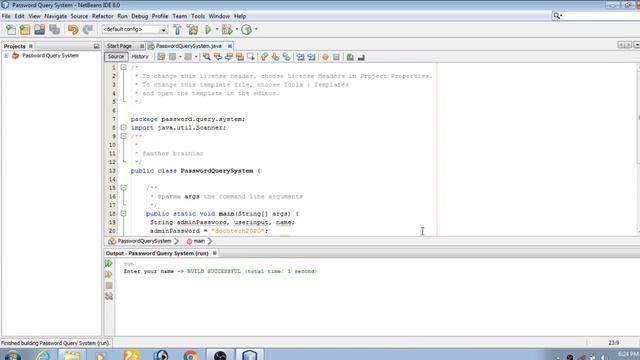Click the Stop Macro Recording icon
Viewport: 640px width, 360px height.
[x=336, y=57]
